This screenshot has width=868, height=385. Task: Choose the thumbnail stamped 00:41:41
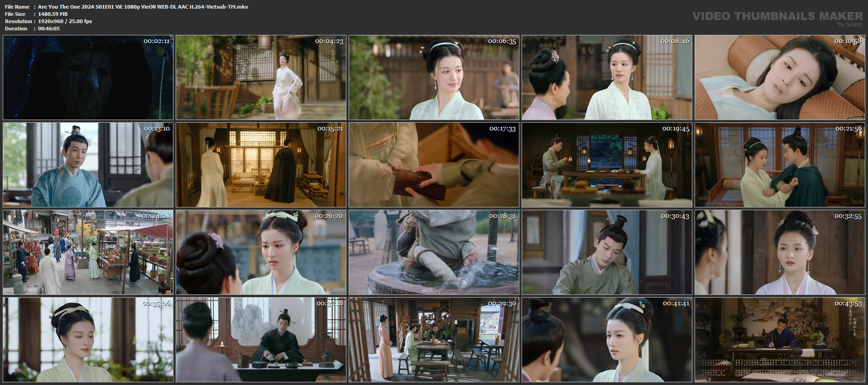(607, 340)
